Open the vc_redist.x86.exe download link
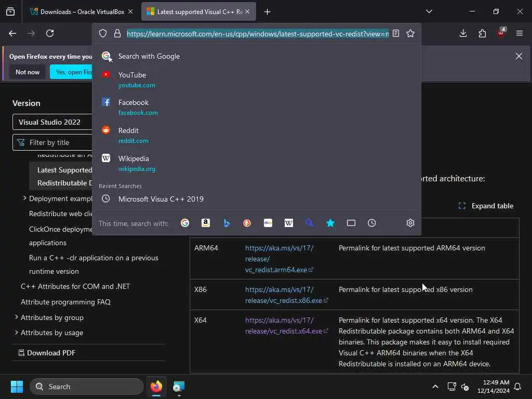 [x=286, y=295]
